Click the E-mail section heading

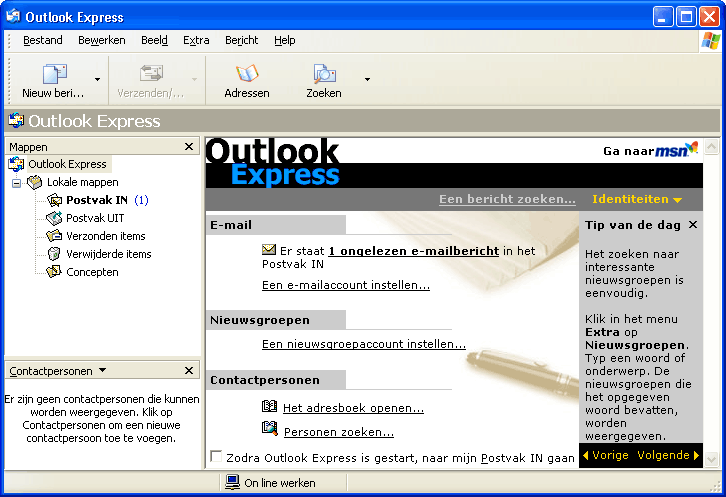click(231, 225)
